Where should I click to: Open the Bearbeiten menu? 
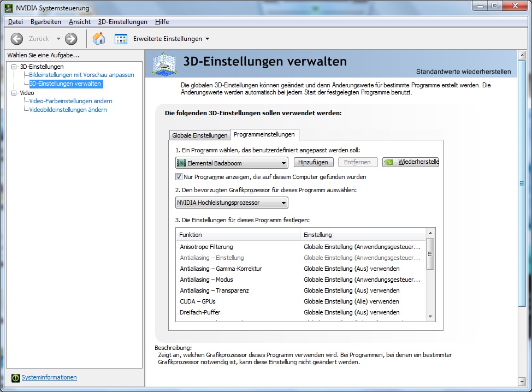46,22
